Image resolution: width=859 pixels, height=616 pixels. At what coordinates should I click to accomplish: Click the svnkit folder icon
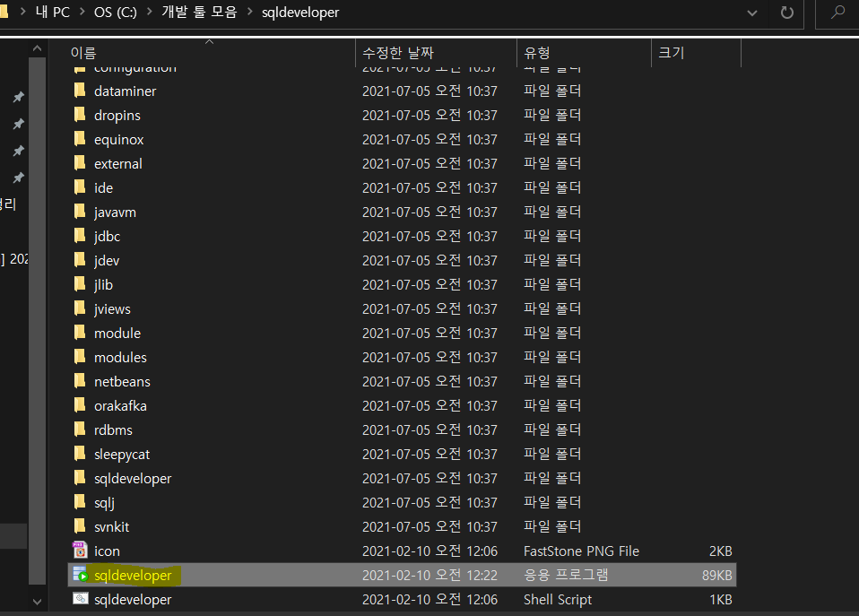point(80,526)
